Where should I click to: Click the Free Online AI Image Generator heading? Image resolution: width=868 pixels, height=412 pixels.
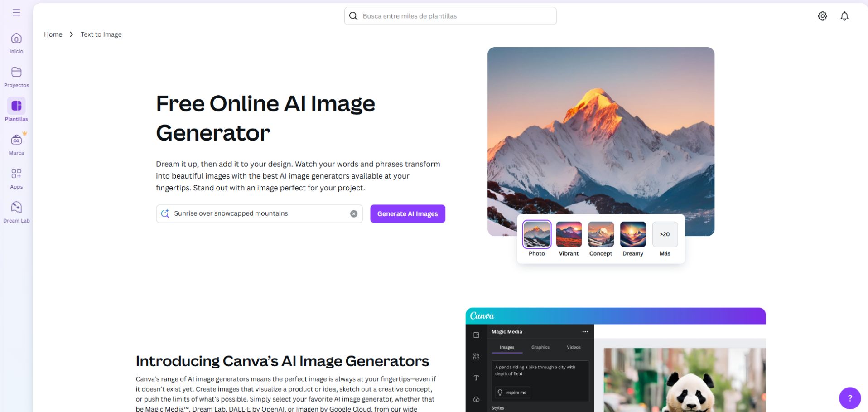point(265,118)
